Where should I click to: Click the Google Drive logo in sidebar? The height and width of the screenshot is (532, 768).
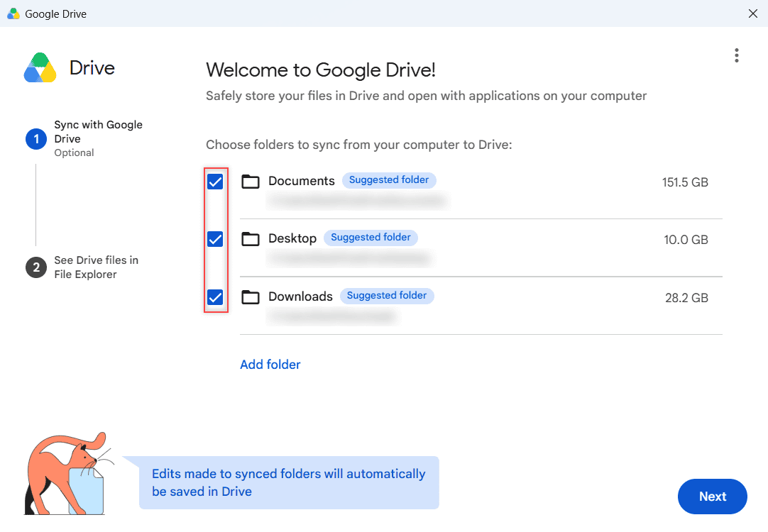click(x=40, y=67)
